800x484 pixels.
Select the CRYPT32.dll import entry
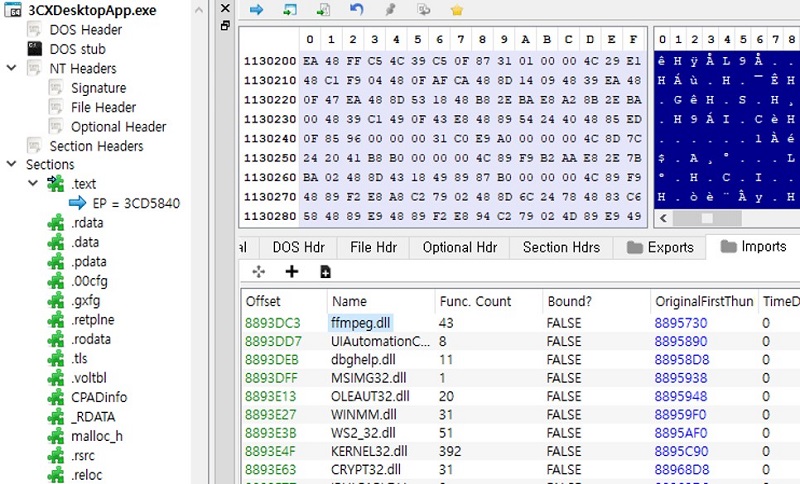(x=365, y=470)
